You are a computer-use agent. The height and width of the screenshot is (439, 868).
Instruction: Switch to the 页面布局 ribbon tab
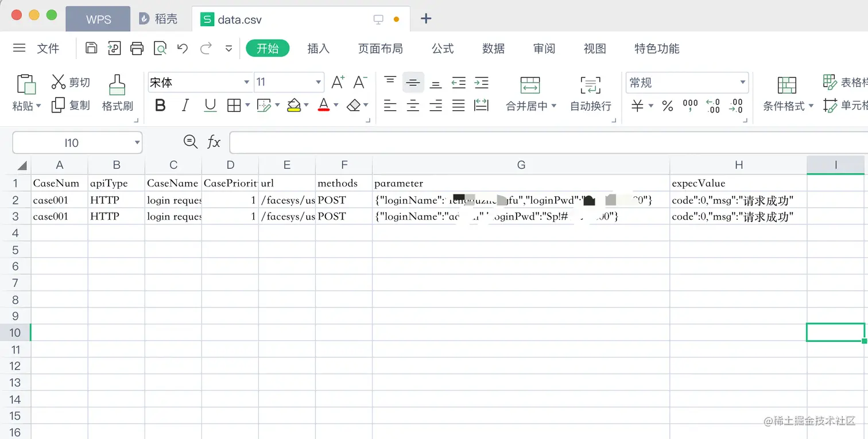click(x=381, y=49)
